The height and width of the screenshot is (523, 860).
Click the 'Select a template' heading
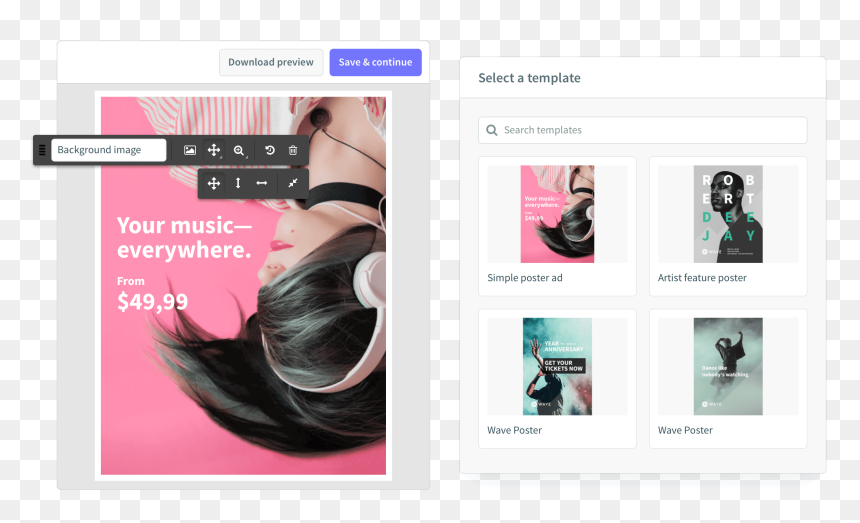(529, 78)
